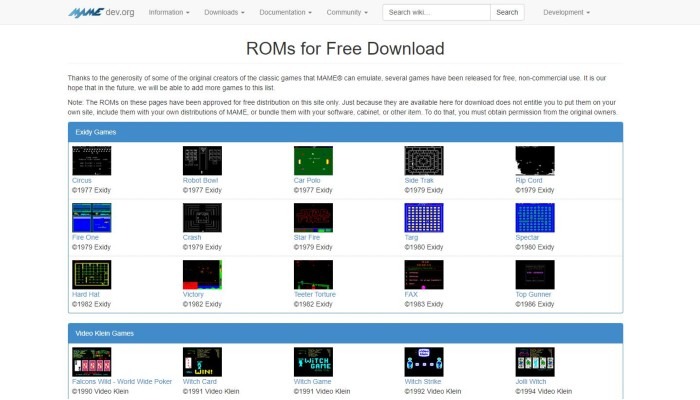Select the Side Trak game thumbnail

click(424, 161)
